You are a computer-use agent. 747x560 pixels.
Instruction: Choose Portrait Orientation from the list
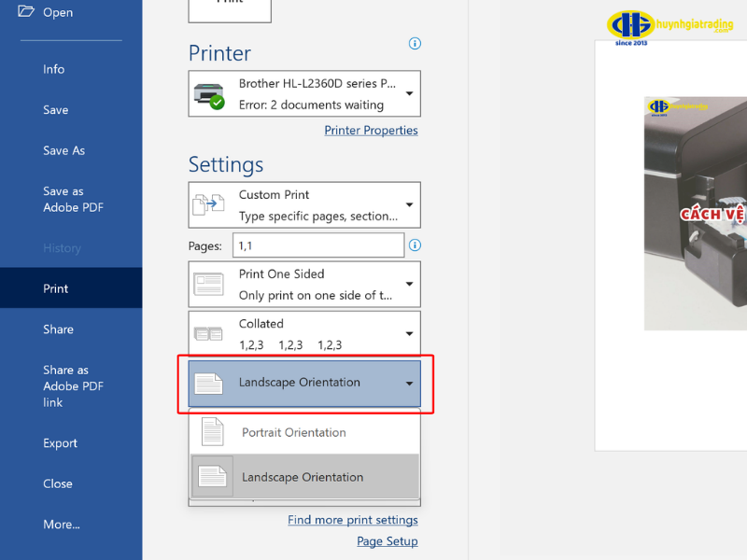point(294,432)
